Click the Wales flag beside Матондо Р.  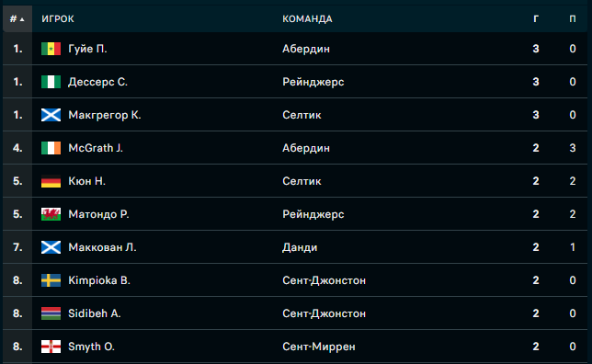pyautogui.click(x=51, y=214)
